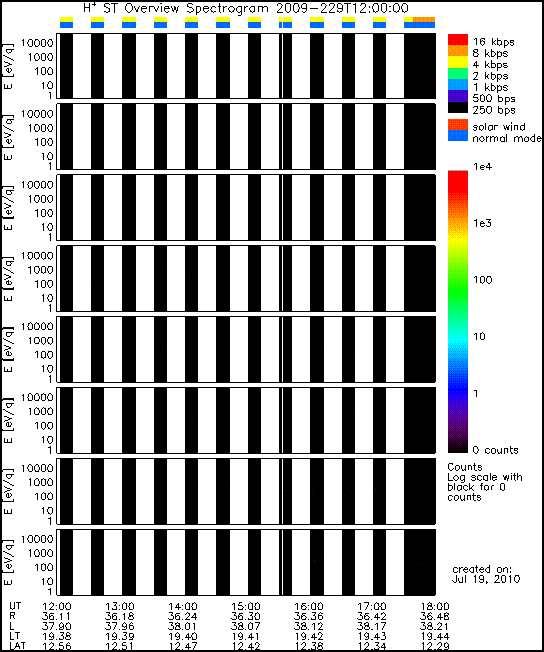Click the R value '36.30'

[245, 617]
